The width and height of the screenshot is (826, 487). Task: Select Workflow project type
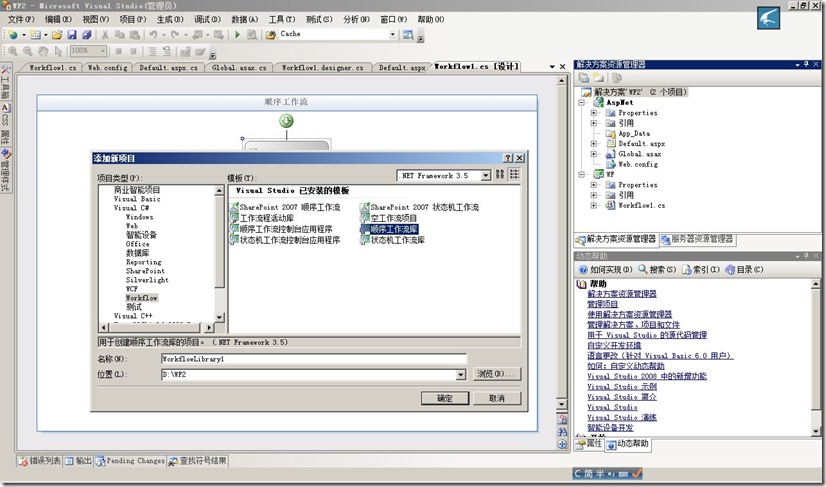tap(142, 298)
